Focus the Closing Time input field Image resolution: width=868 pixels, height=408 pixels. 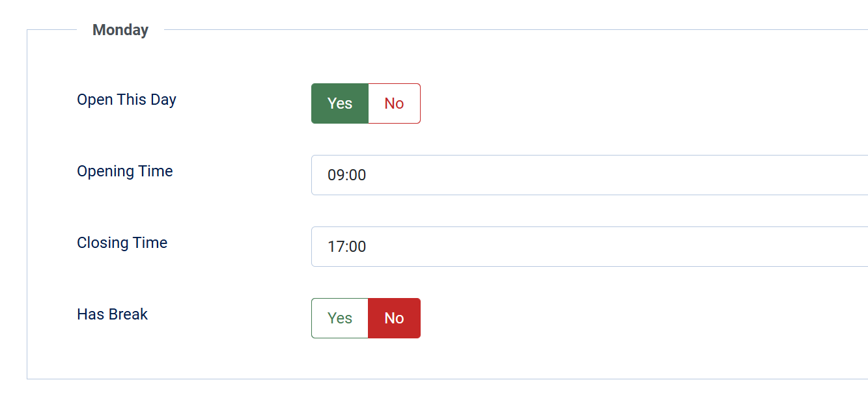coord(586,247)
